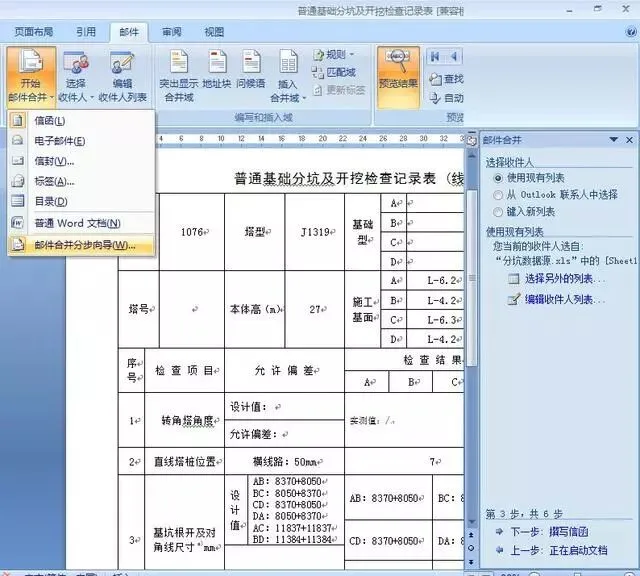Click cell containing 1076
This screenshot has height=576, width=640.
(x=192, y=232)
